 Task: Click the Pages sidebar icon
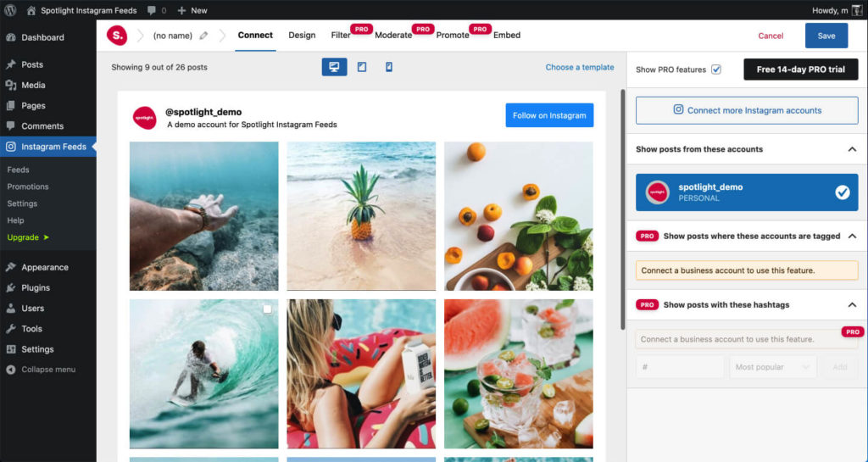tap(10, 105)
